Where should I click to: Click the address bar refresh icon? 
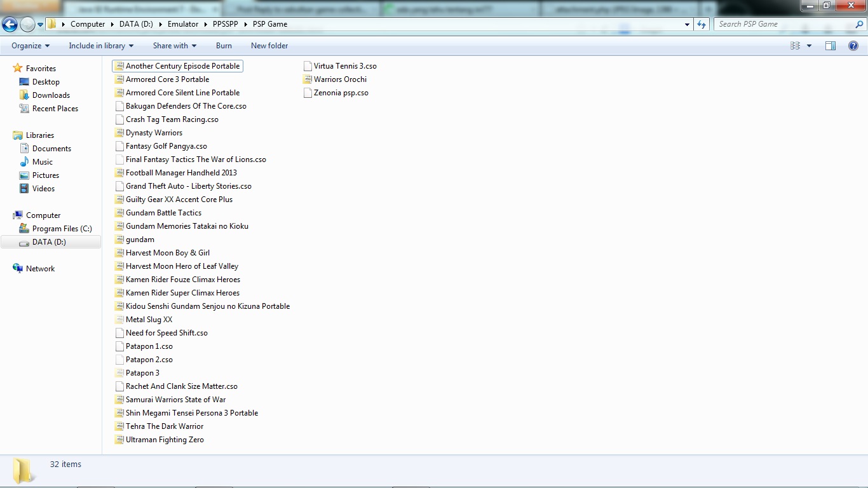pos(702,24)
